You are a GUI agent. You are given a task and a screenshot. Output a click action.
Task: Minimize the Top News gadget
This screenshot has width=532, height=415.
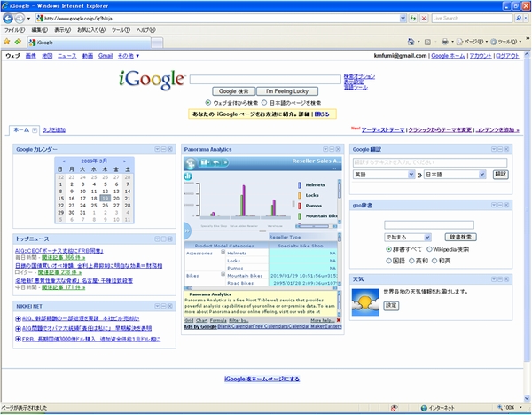[x=163, y=239]
